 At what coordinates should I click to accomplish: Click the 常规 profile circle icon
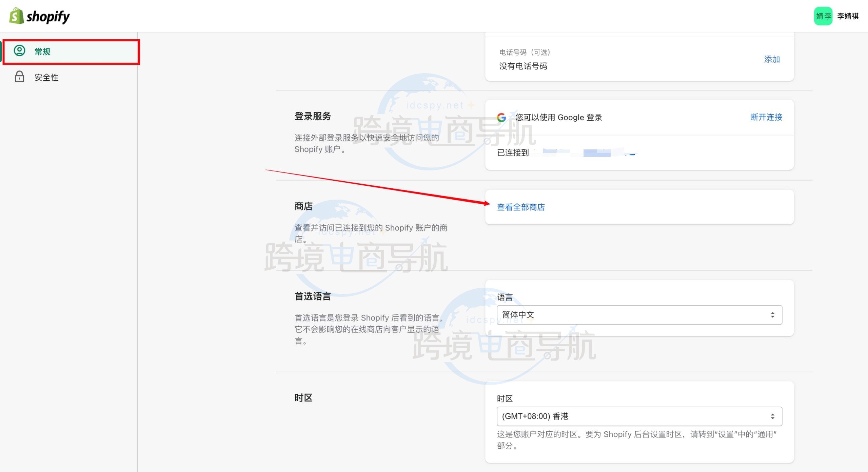(x=19, y=51)
